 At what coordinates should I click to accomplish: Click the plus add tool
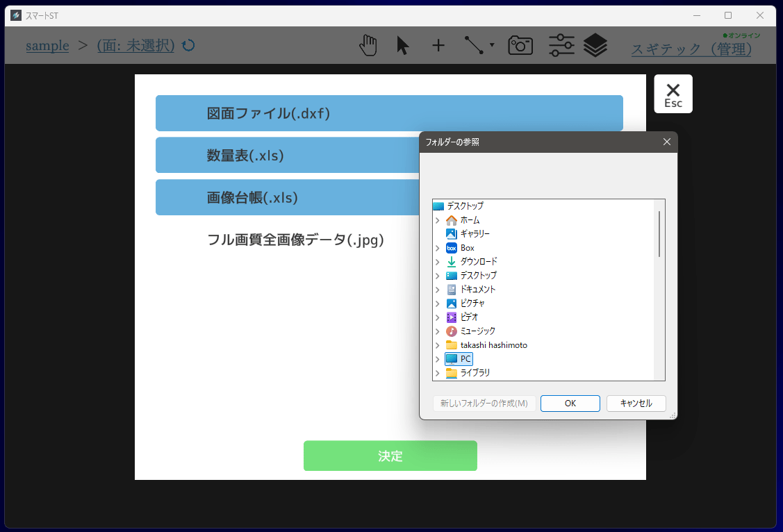click(x=438, y=46)
